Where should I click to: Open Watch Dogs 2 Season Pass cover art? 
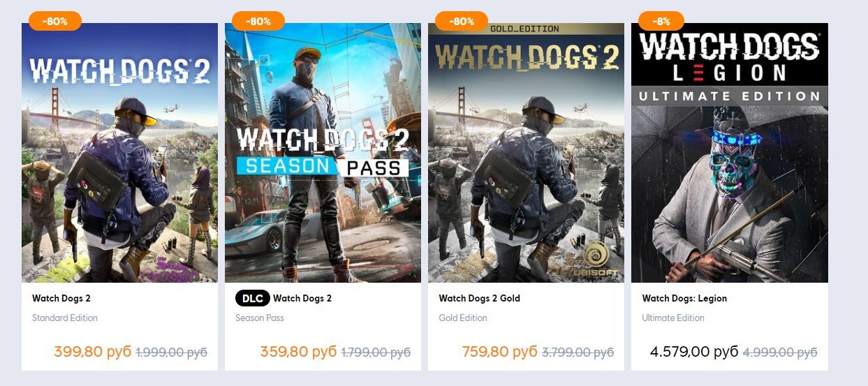coord(323,153)
